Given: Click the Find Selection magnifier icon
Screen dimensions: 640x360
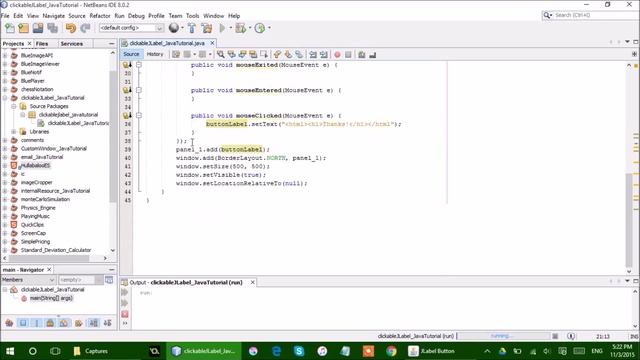Looking at the screenshot, I should [221, 54].
